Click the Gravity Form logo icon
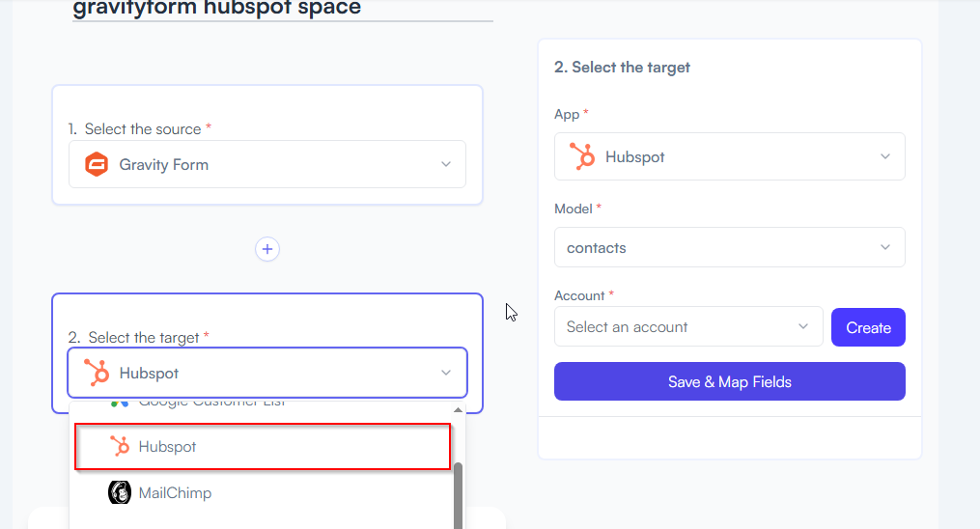Image resolution: width=980 pixels, height=529 pixels. tap(97, 164)
